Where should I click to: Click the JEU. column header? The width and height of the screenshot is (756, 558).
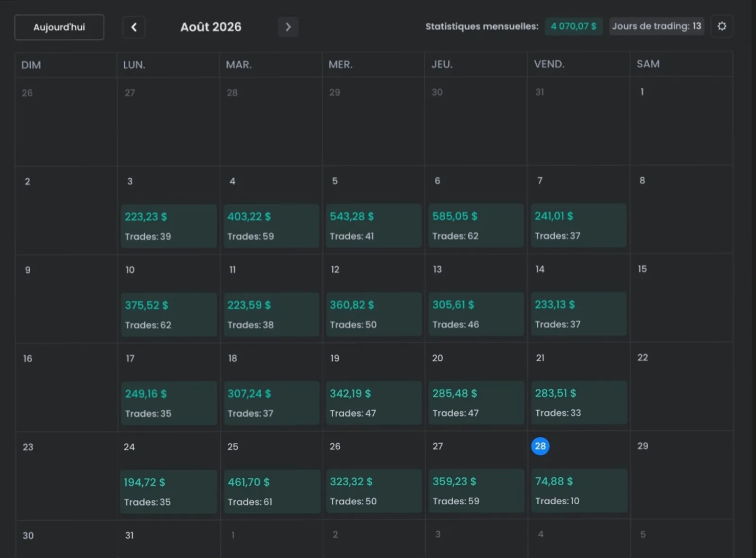click(442, 64)
